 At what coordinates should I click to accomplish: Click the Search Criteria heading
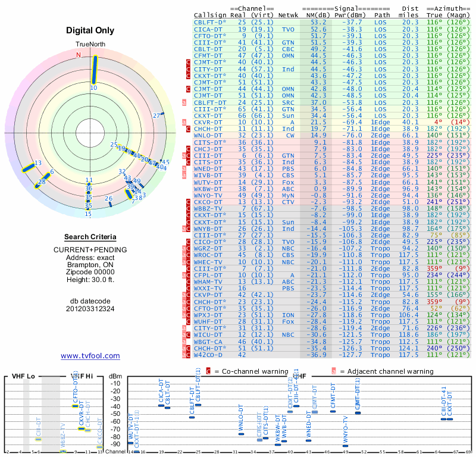coord(90,237)
